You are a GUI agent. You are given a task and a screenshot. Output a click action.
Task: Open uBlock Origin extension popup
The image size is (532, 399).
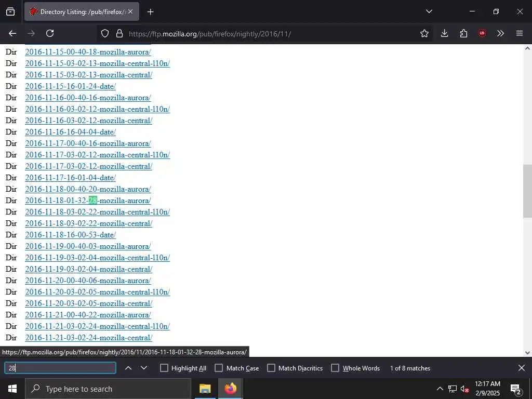[x=482, y=33]
